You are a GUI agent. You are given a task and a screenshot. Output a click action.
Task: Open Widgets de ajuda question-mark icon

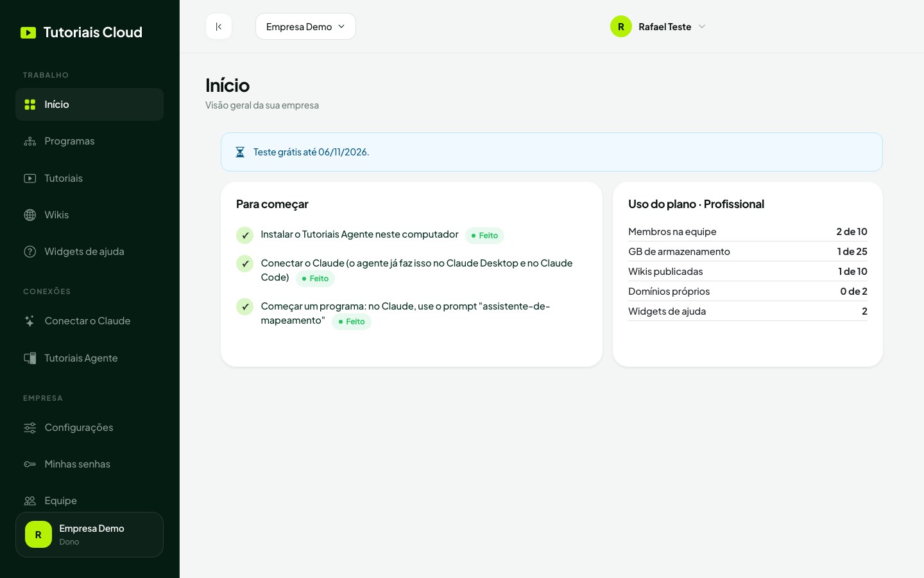pos(30,252)
